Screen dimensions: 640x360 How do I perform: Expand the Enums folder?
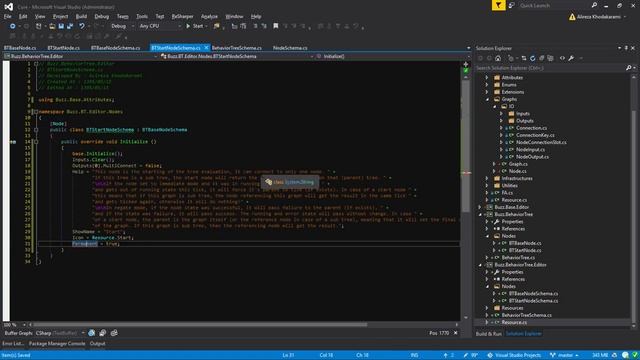[487, 85]
